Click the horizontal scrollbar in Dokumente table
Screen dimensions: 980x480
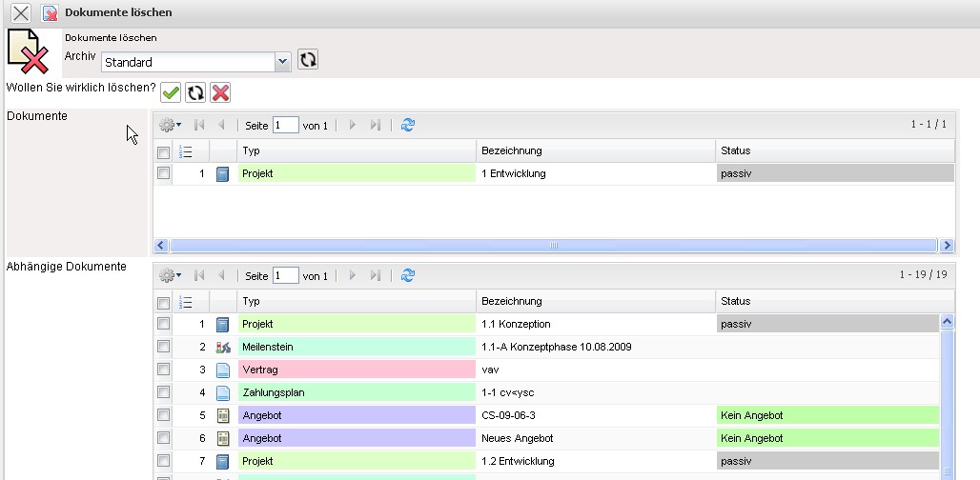click(553, 245)
